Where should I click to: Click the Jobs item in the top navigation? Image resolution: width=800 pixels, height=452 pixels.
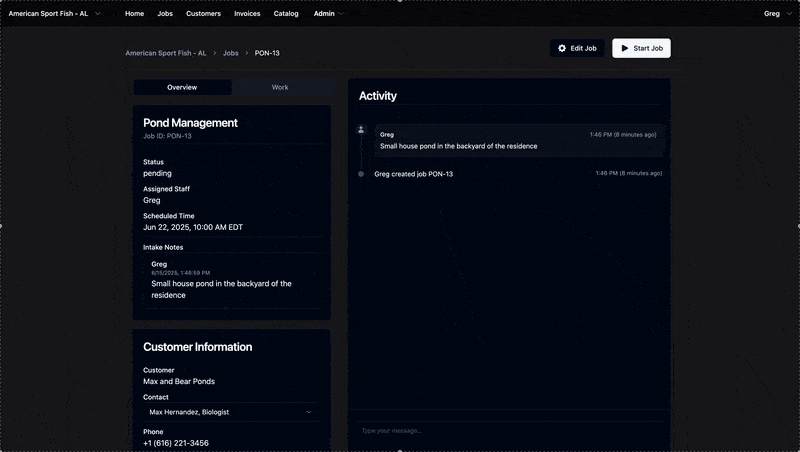tap(165, 14)
